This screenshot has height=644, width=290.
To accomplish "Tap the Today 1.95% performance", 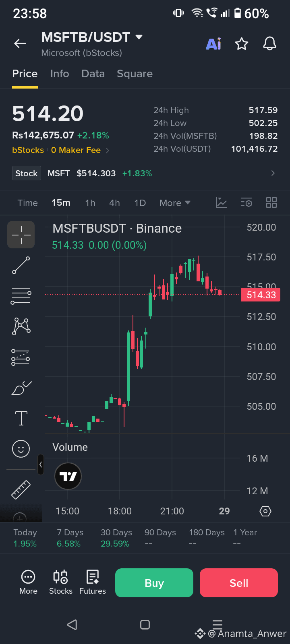I will click(x=25, y=538).
